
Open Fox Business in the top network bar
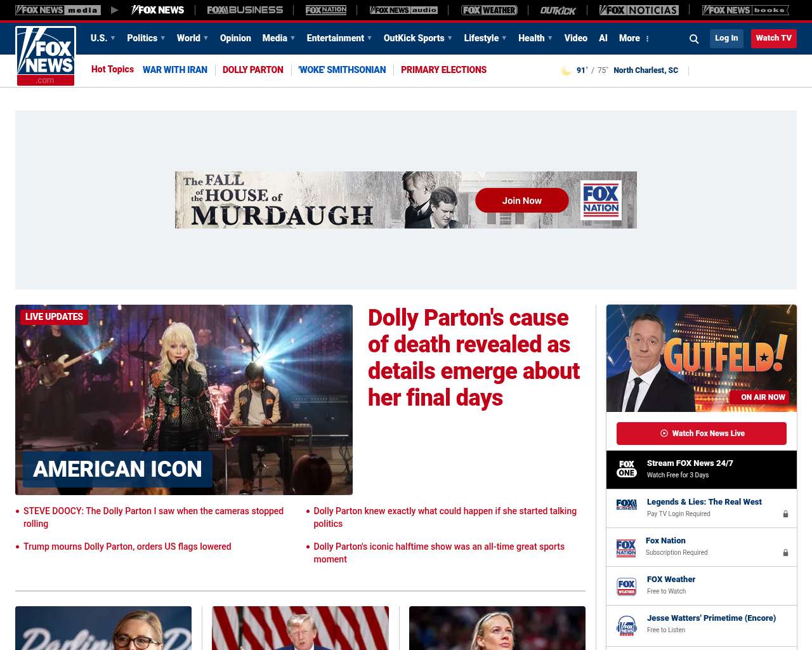pyautogui.click(x=245, y=10)
